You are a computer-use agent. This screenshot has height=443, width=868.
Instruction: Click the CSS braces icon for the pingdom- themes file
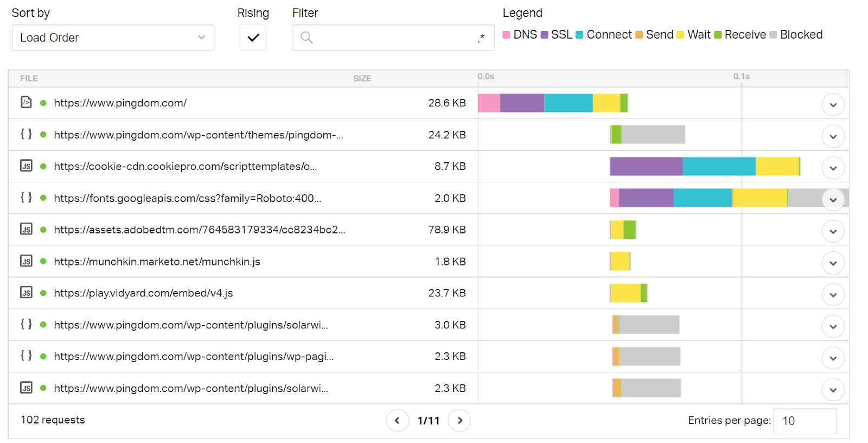[x=26, y=134]
